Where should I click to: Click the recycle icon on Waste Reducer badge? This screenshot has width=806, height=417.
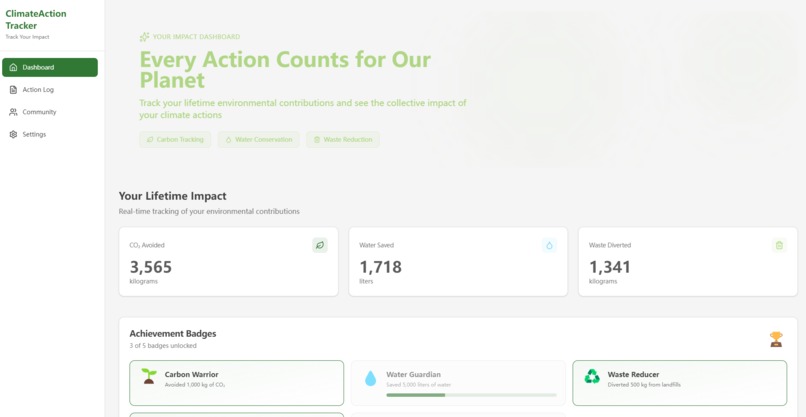(592, 376)
